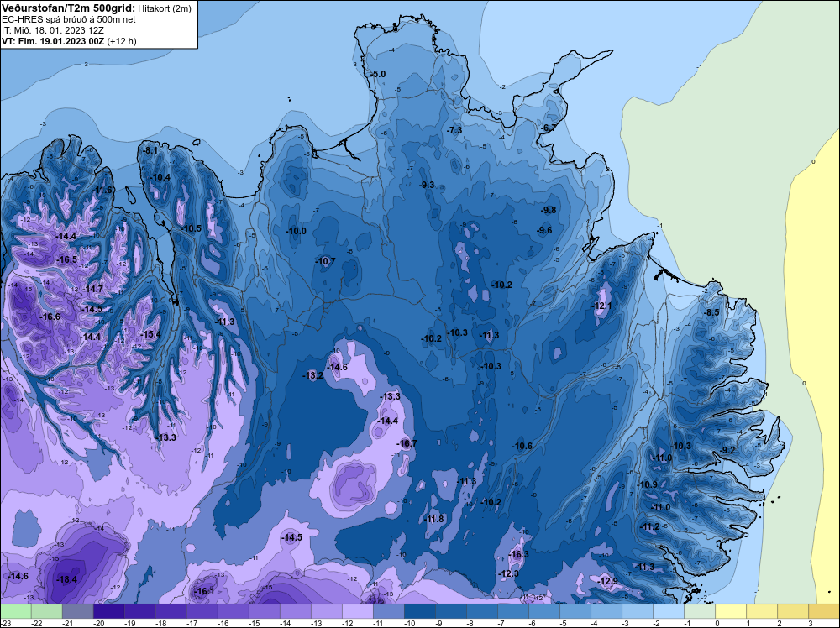Image resolution: width=840 pixels, height=628 pixels.
Task: Click the -15.4 temperature label
Action: click(150, 334)
